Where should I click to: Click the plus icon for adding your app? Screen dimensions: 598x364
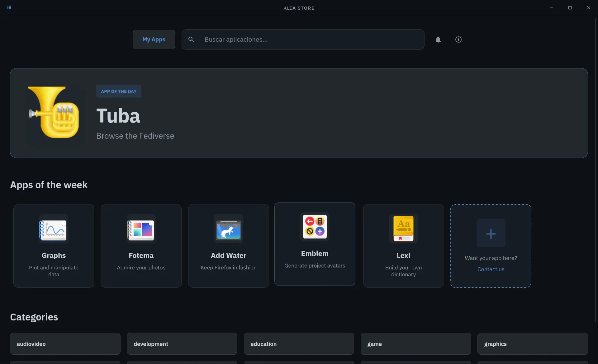pos(491,233)
